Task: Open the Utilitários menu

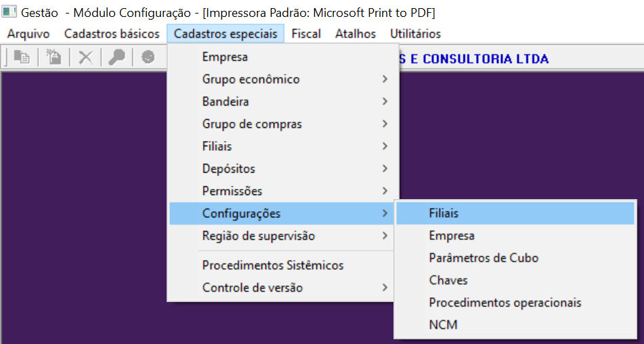Action: (415, 34)
